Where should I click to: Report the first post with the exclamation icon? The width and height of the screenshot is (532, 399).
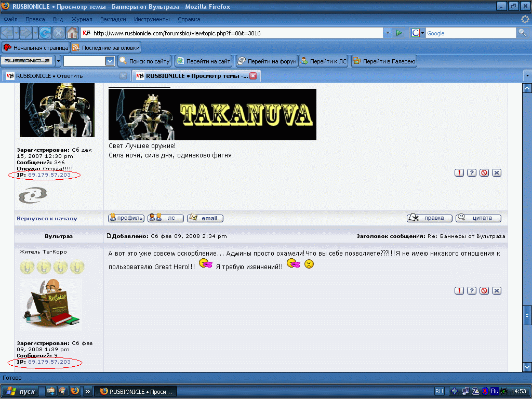point(459,172)
